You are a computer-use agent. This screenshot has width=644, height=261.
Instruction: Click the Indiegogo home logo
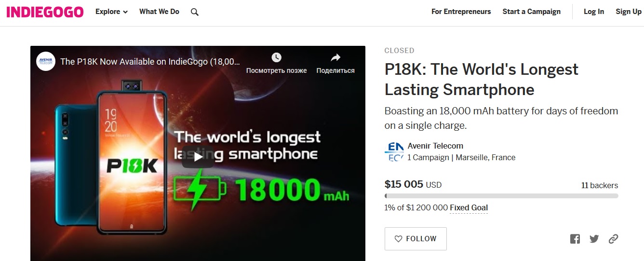tap(45, 12)
